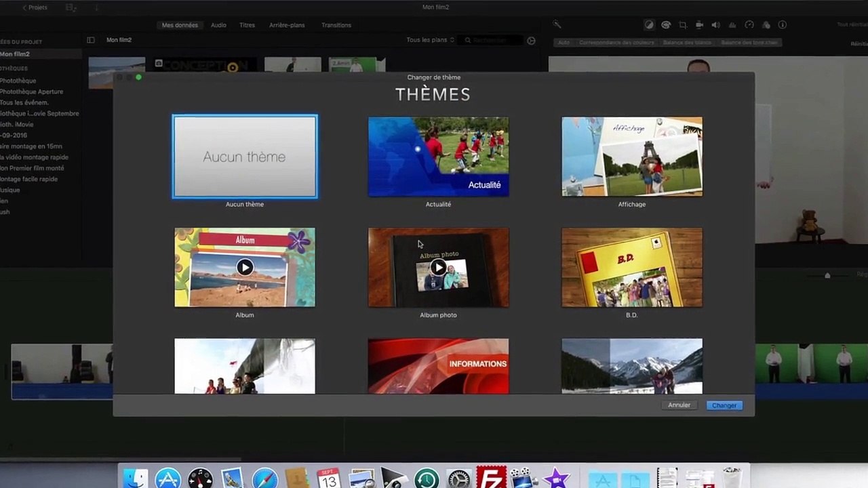Select Photothèque Aperture in sidebar

point(31,91)
